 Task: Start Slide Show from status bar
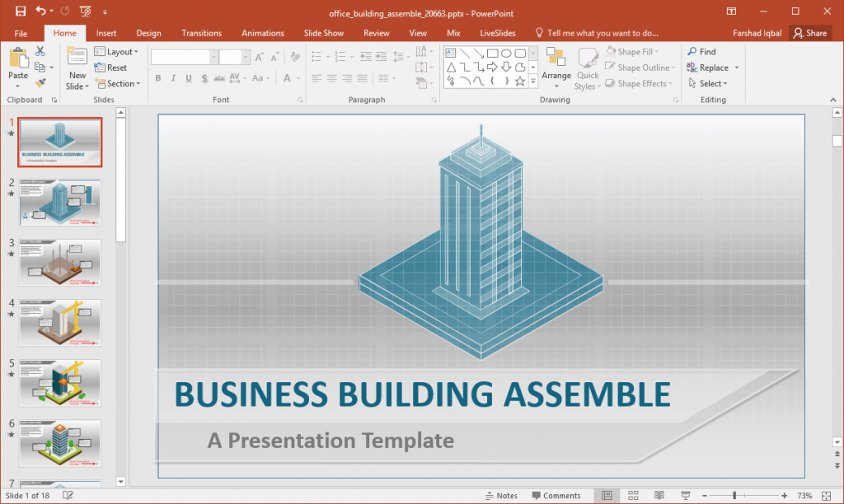(x=684, y=496)
